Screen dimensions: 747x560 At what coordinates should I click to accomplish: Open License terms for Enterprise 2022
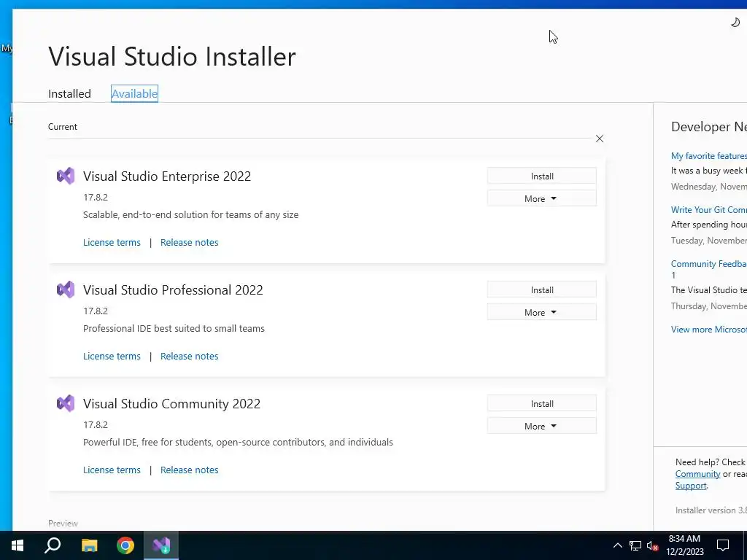coord(112,242)
